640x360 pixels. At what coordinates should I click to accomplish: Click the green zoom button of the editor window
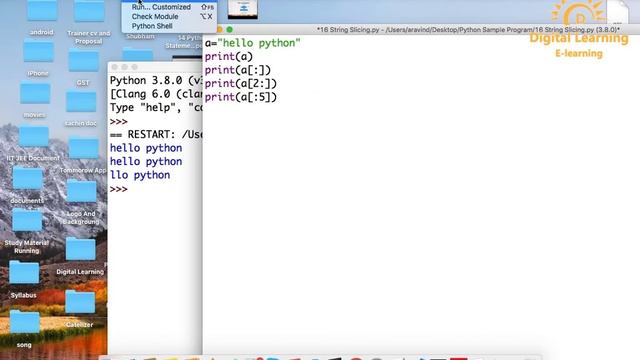point(229,29)
